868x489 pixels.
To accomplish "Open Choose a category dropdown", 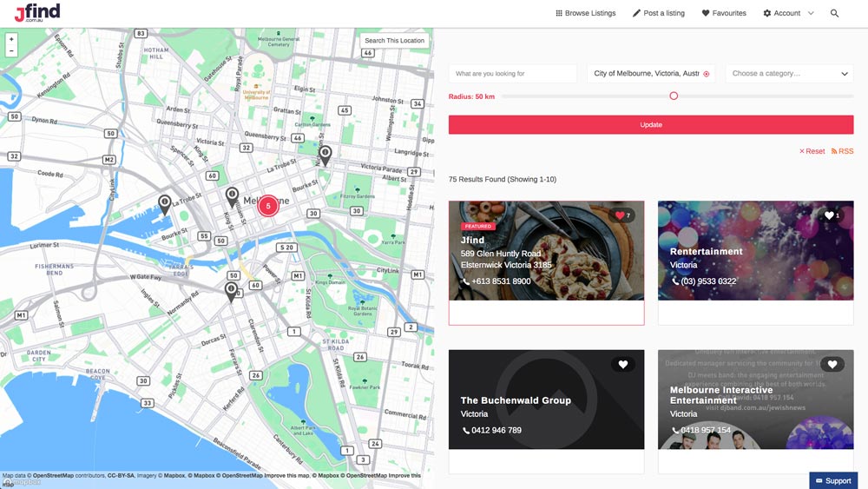I will tap(789, 73).
